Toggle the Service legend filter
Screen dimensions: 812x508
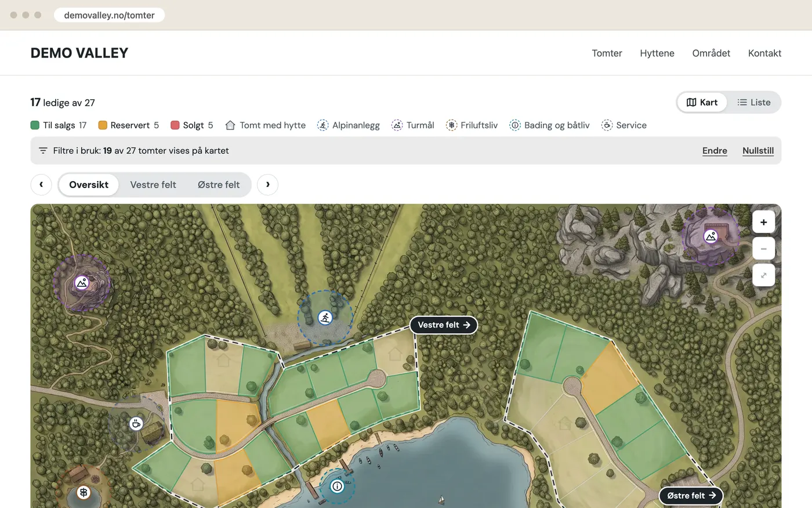coord(624,125)
